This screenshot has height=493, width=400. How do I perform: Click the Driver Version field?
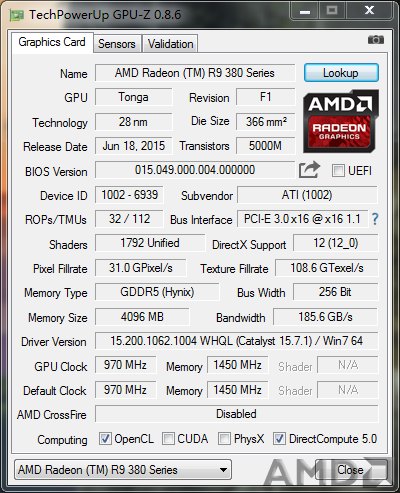coord(237,341)
